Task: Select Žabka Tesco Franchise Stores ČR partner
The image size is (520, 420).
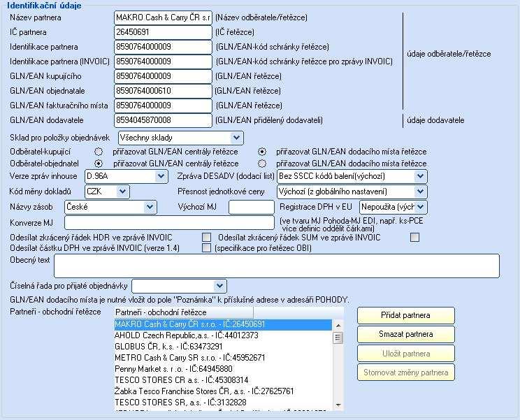Action: pos(223,391)
